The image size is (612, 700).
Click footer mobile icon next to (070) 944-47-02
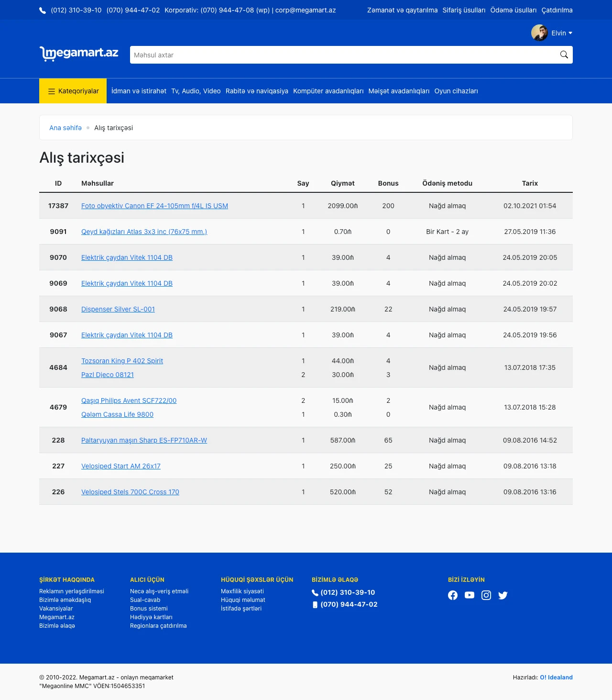[315, 605]
